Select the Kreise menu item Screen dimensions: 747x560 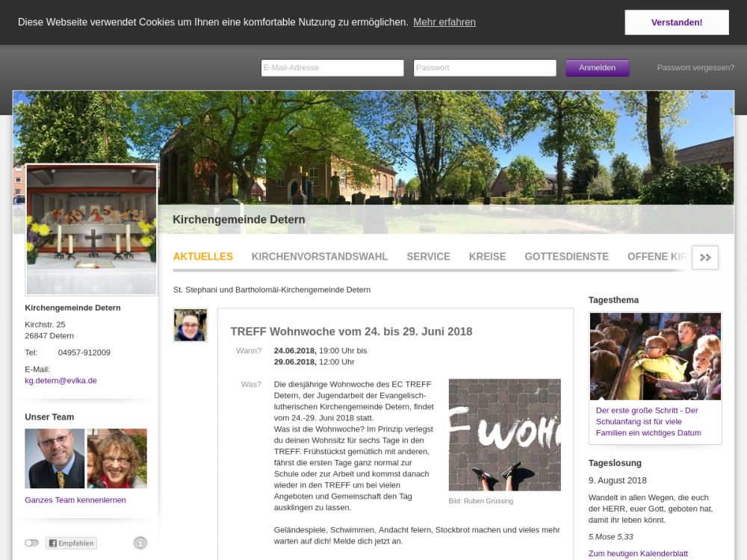coord(487,256)
